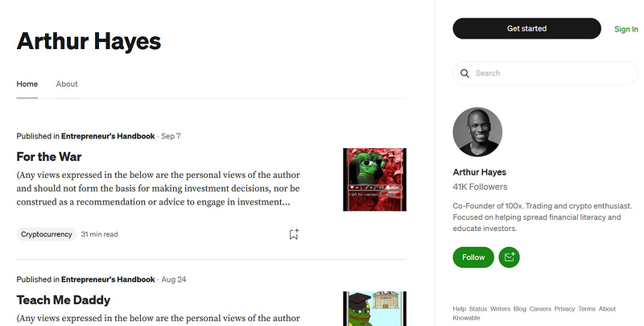Viewport: 644px width, 326px height.
Task: View the 41K Followers list
Action: (480, 187)
